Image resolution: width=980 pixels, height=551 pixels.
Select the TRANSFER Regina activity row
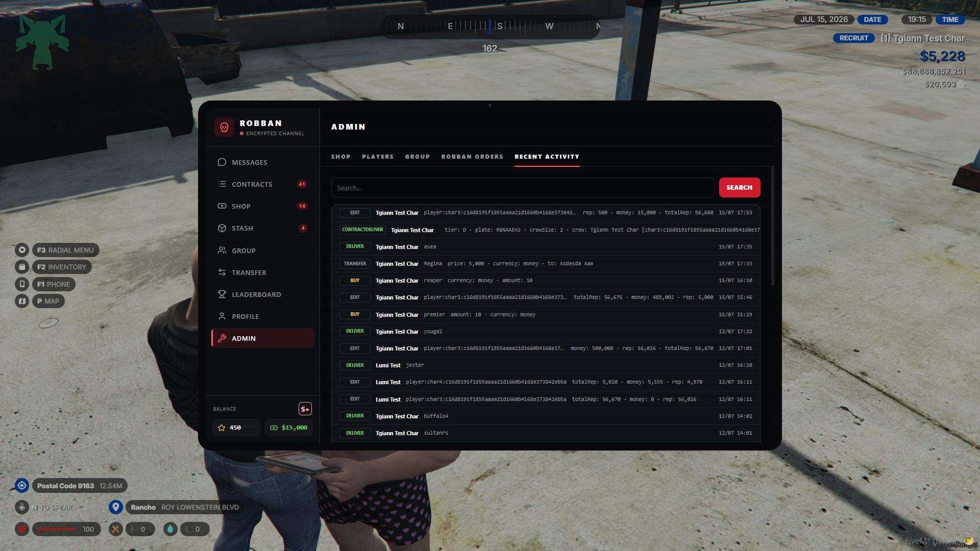pyautogui.click(x=546, y=264)
